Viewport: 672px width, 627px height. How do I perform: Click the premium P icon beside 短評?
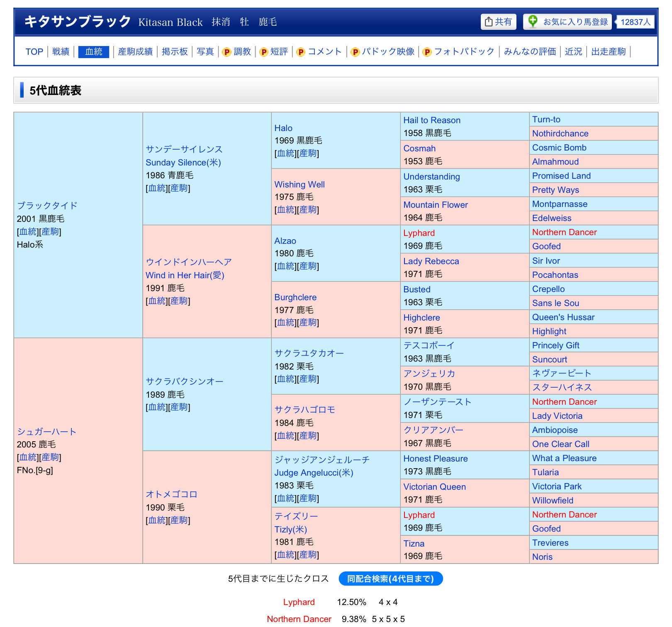(x=263, y=52)
